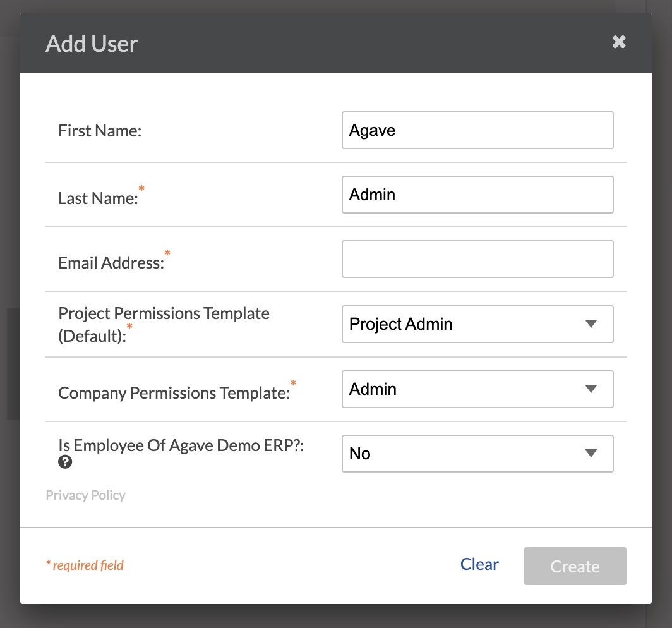Viewport: 672px width, 628px height.
Task: Click the 'Is Employee Of Agave Demo ERP?' label
Action: 181,445
